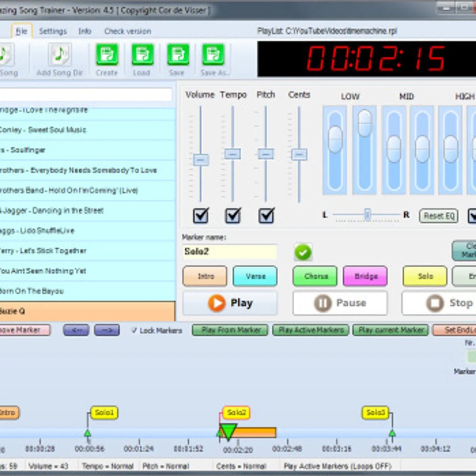Click the first MID equalizer slider knob

(394, 149)
